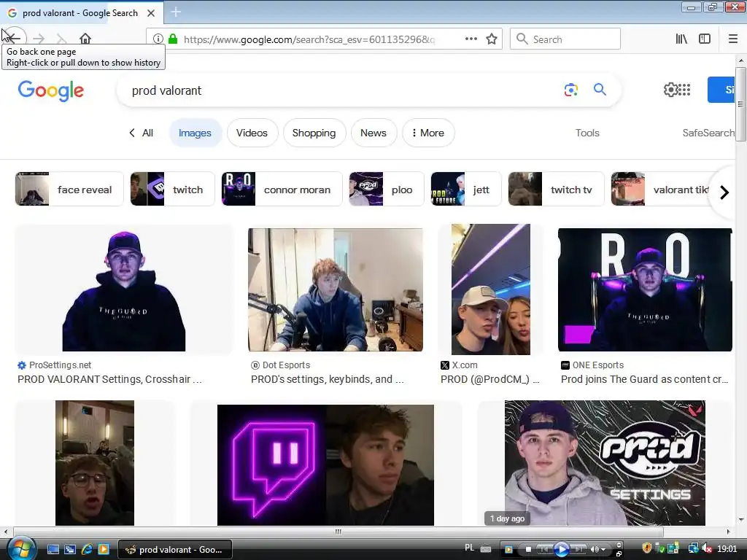The image size is (747, 560).
Task: Open the thumbnail of person wearing glasses
Action: pos(95,463)
